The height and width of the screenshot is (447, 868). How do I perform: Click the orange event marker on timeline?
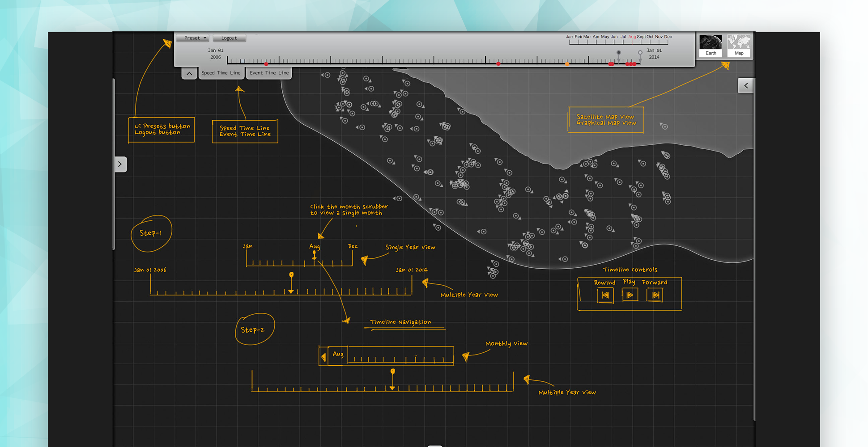(567, 64)
